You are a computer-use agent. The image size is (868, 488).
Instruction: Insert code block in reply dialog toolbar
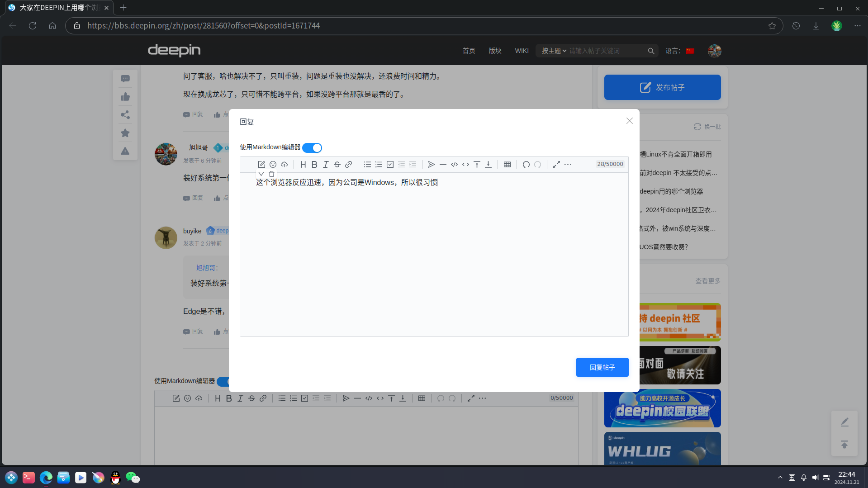pos(454,165)
